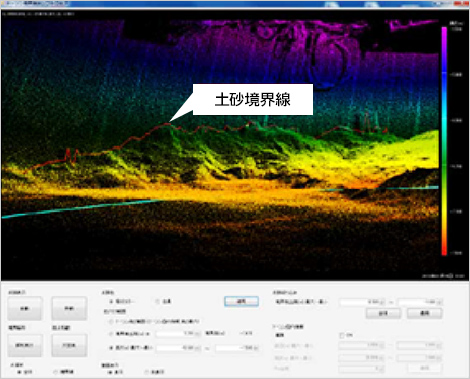Click the left button below the top-right range fields

(383, 313)
